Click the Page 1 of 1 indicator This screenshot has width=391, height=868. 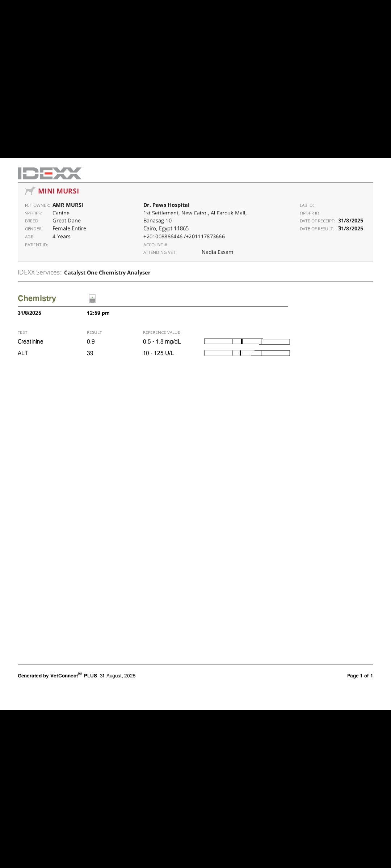360,676
